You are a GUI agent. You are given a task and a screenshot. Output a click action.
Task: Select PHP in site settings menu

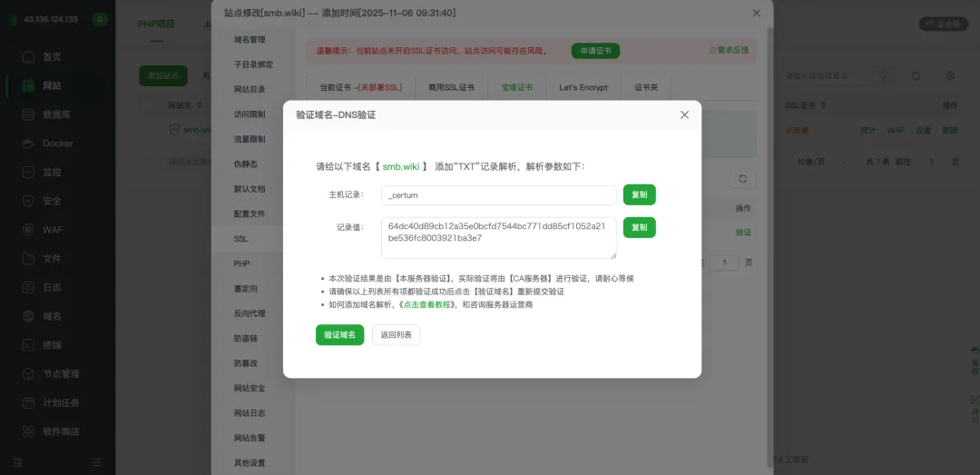(x=242, y=264)
